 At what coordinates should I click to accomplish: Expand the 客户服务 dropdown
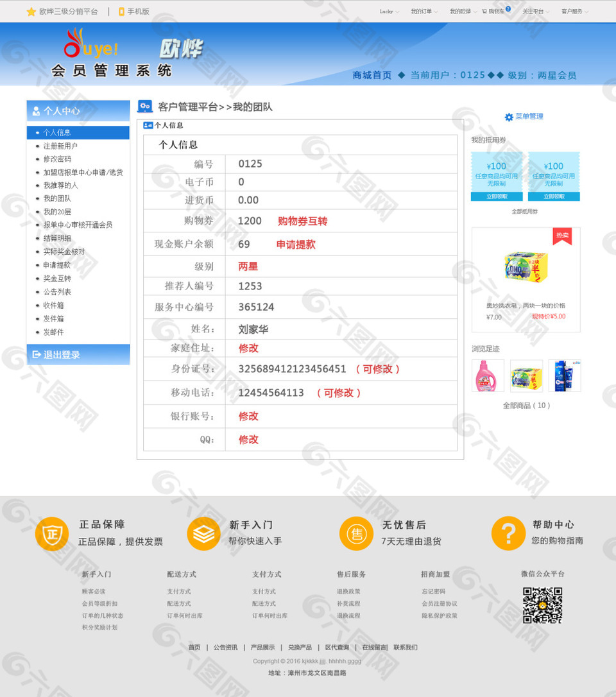[x=574, y=12]
